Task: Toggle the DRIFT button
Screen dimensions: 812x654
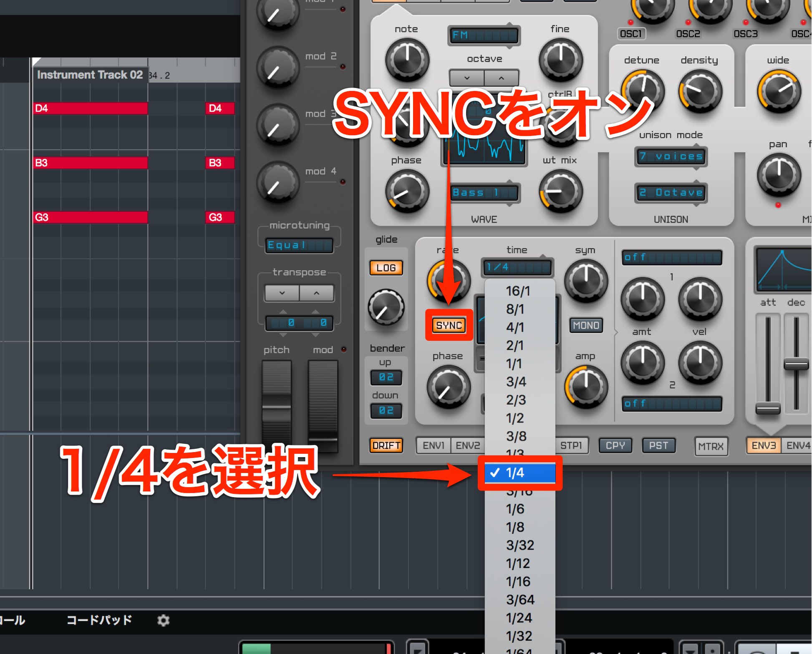Action: (386, 445)
